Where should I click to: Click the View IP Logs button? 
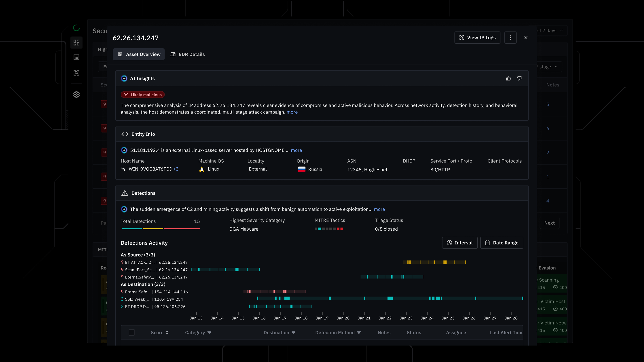point(477,38)
